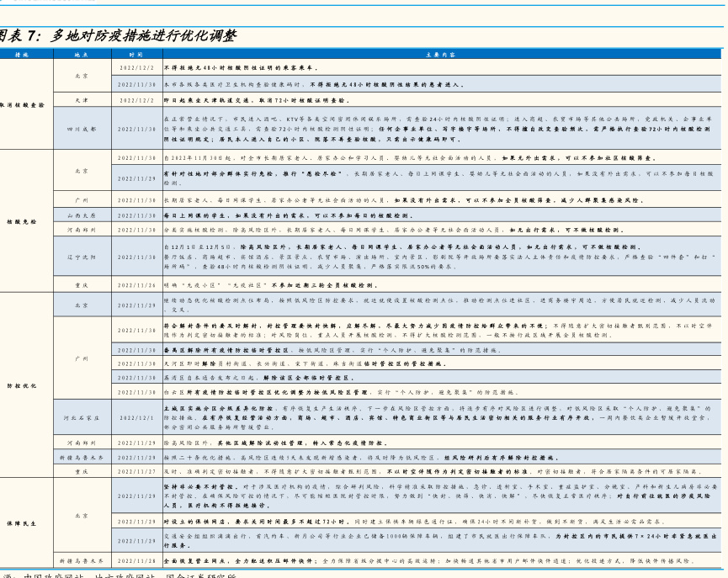Click the 核酸免检 category cell

pos(27,221)
